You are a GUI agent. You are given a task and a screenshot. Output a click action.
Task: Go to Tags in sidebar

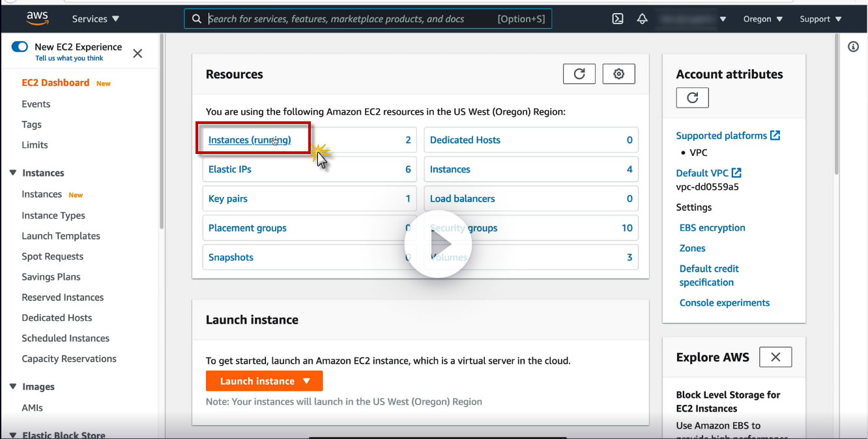point(31,125)
